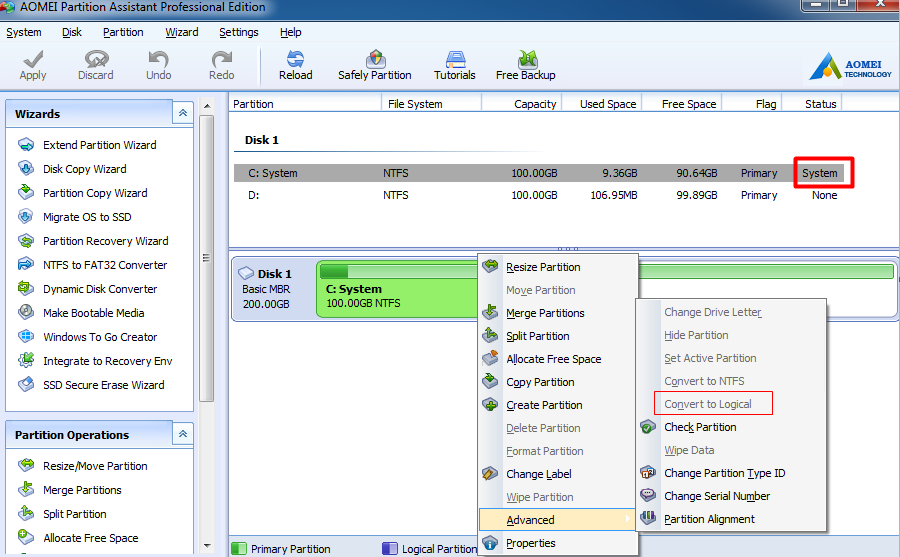Image resolution: width=900 pixels, height=557 pixels.
Task: Click the Apply checkmark icon
Action: click(33, 59)
